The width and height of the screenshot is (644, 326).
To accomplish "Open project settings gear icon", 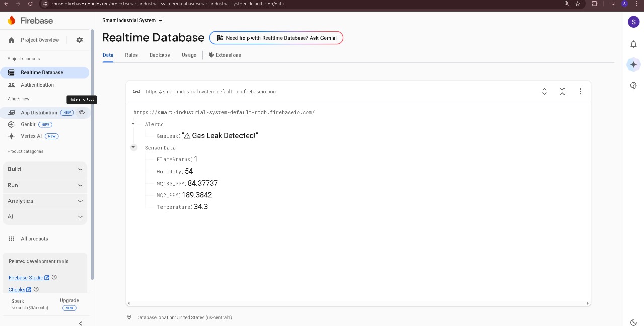I will (x=79, y=40).
